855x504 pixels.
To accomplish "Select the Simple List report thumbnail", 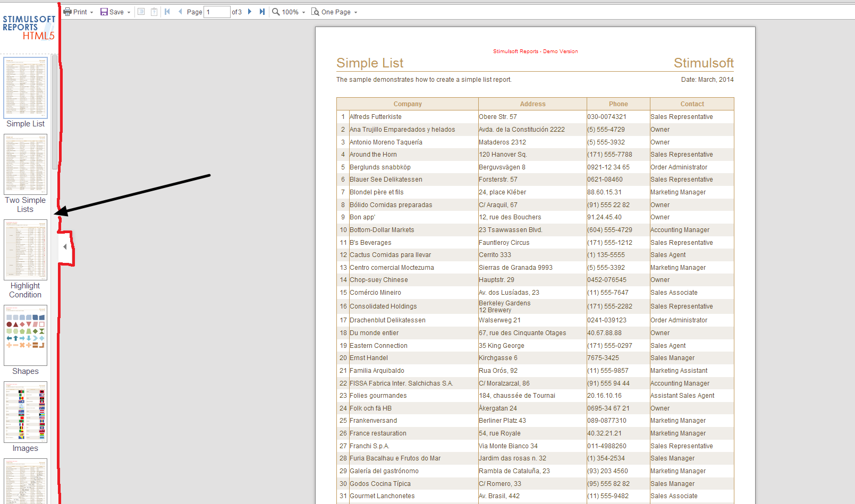I will tap(26, 88).
